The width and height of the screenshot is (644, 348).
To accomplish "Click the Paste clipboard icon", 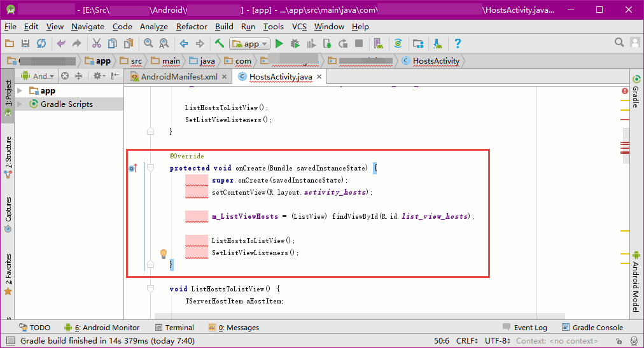I will click(129, 43).
